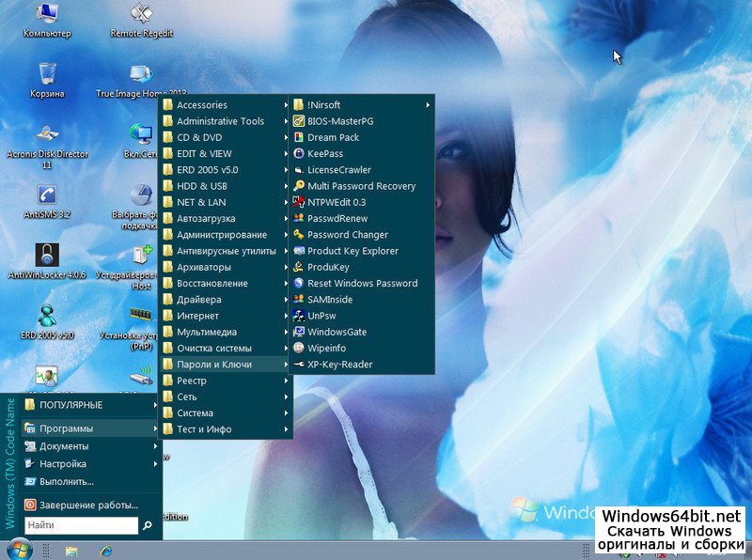752x560 pixels.
Task: Click the Завершение работы shutdown button
Action: (x=89, y=505)
